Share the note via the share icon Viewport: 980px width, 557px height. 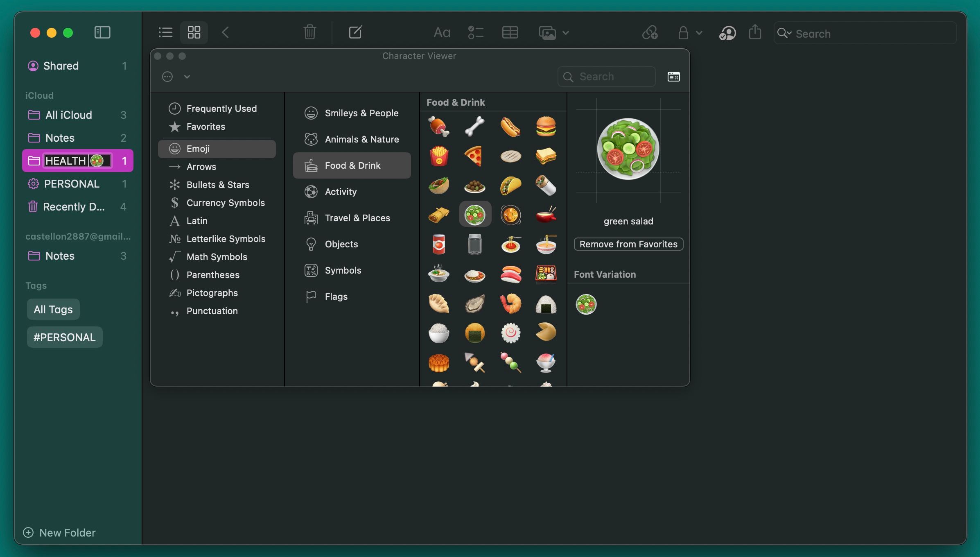click(x=755, y=32)
